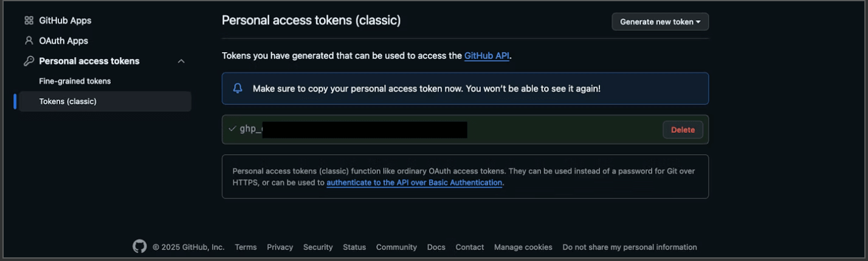Screen dimensions: 868x261
Task: Click the OAuth Apps person icon
Action: pos(29,41)
